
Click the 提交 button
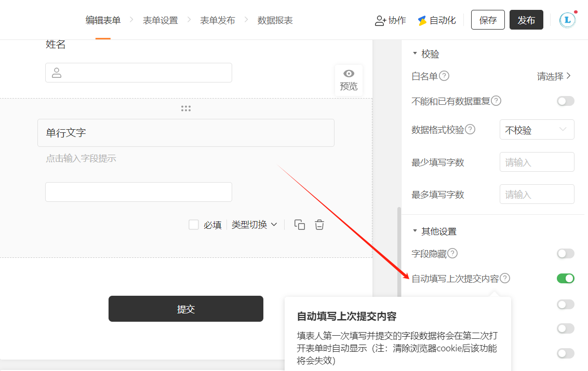(186, 309)
